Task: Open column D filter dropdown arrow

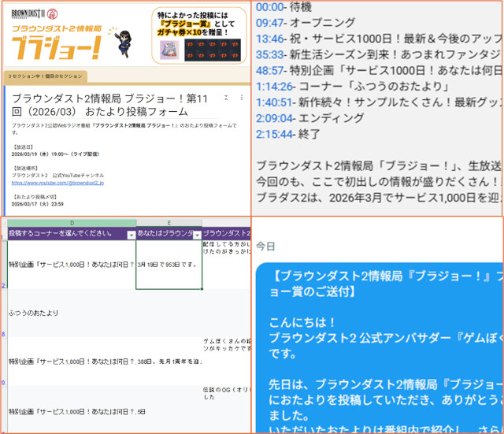Action: 131,235
